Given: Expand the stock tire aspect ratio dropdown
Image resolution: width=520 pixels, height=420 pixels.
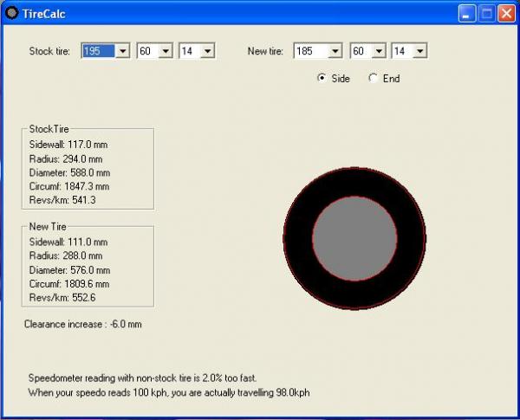Looking at the screenshot, I should pos(166,52).
